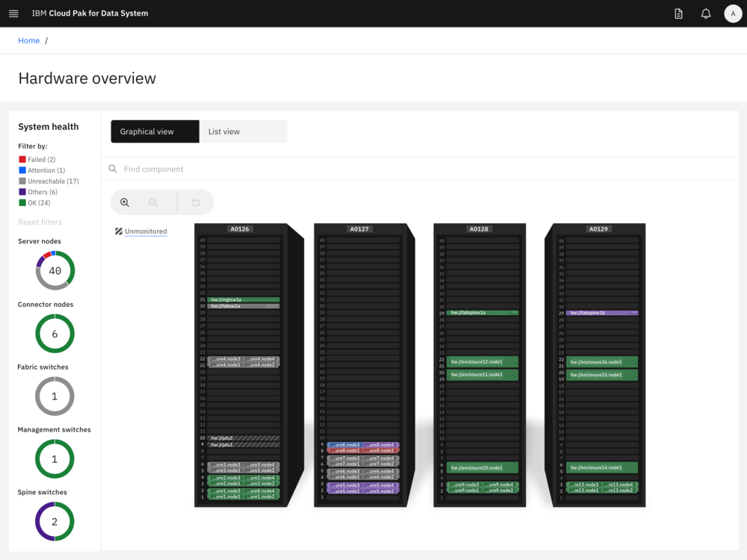
Task: Select hw://enclosure11.node1 in rack A0128
Action: 483,375
